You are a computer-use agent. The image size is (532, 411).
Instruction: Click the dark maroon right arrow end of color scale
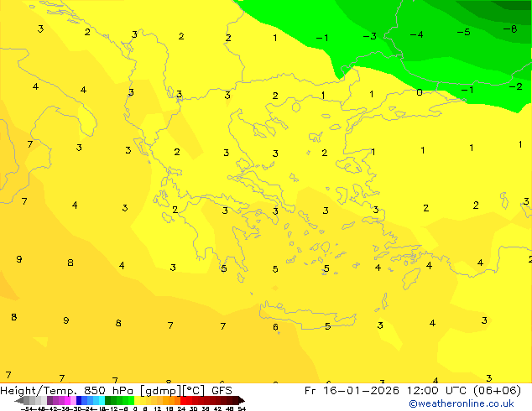(242, 400)
